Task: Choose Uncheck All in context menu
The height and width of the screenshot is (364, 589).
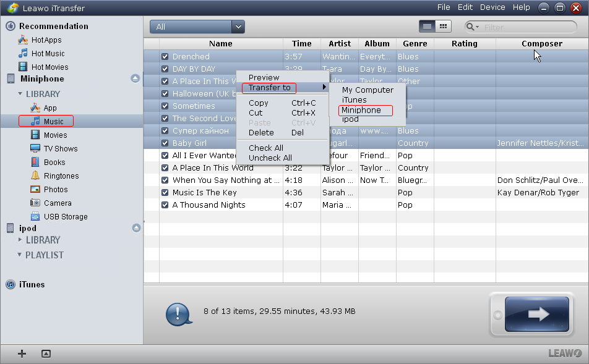Action: tap(270, 158)
